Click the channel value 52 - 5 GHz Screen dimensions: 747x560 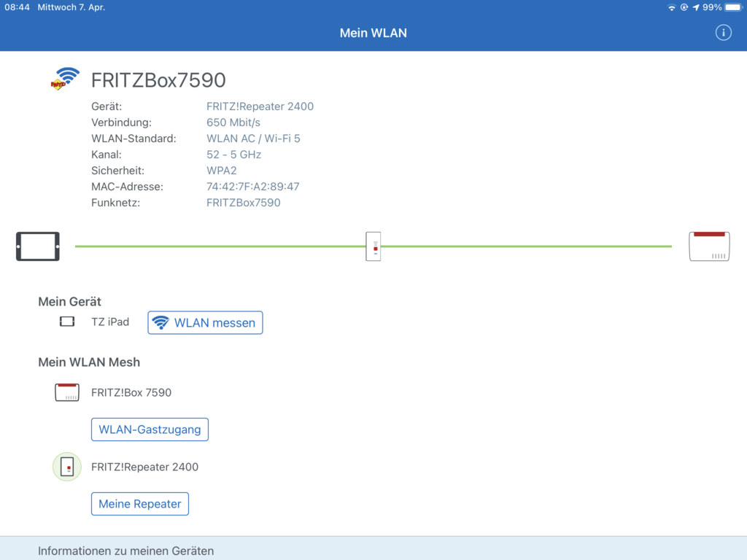234,155
